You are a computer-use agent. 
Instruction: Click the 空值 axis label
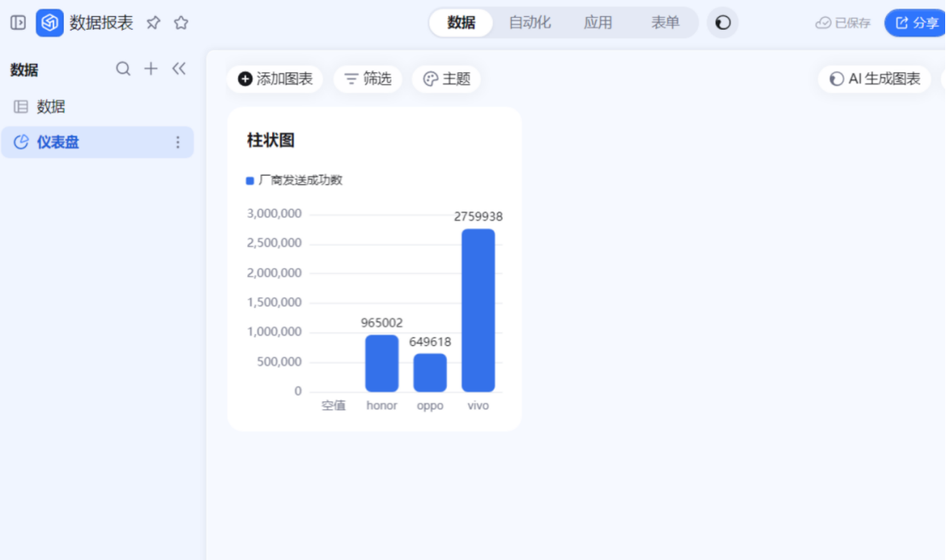point(334,406)
